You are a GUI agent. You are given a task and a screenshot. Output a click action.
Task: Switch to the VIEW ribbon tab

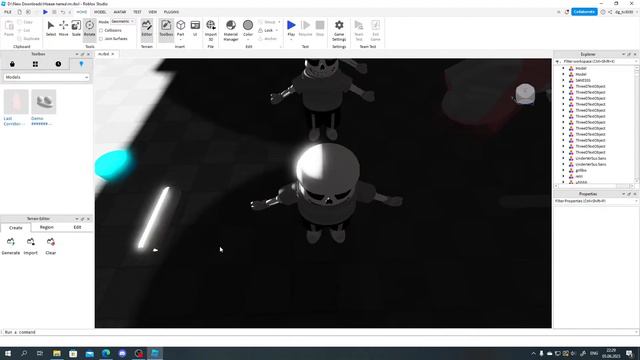pyautogui.click(x=153, y=12)
